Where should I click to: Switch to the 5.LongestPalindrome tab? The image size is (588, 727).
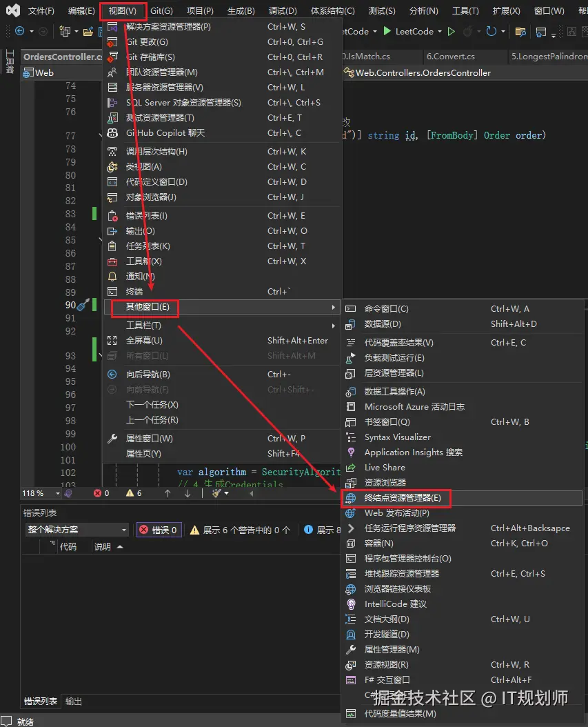tap(548, 57)
